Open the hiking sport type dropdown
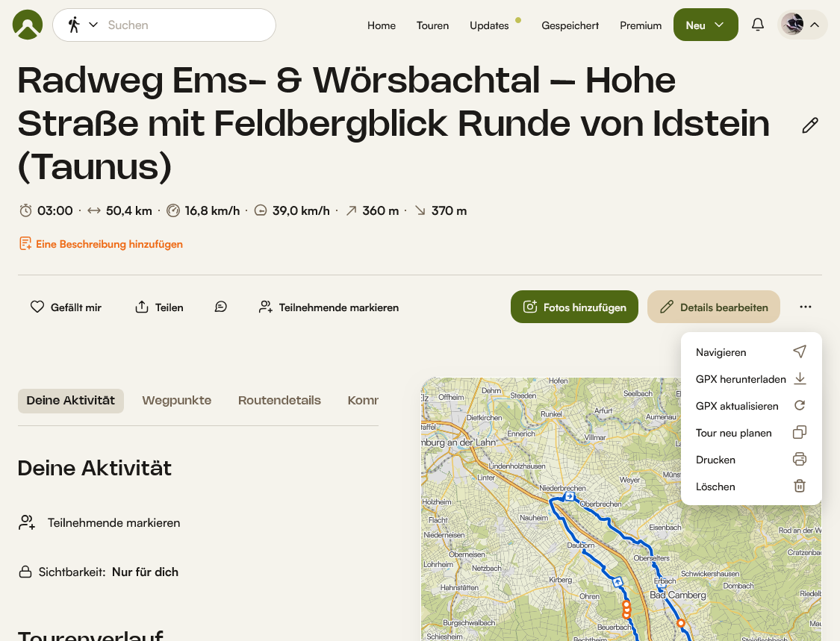 82,25
